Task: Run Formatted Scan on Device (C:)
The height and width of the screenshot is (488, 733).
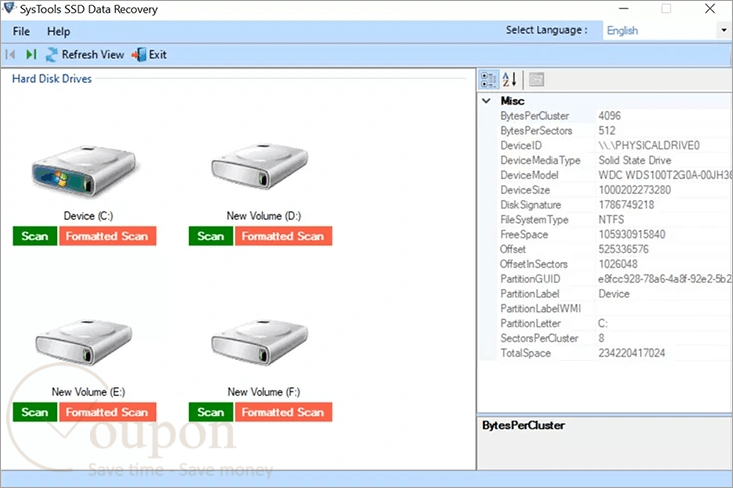Action: [x=108, y=236]
